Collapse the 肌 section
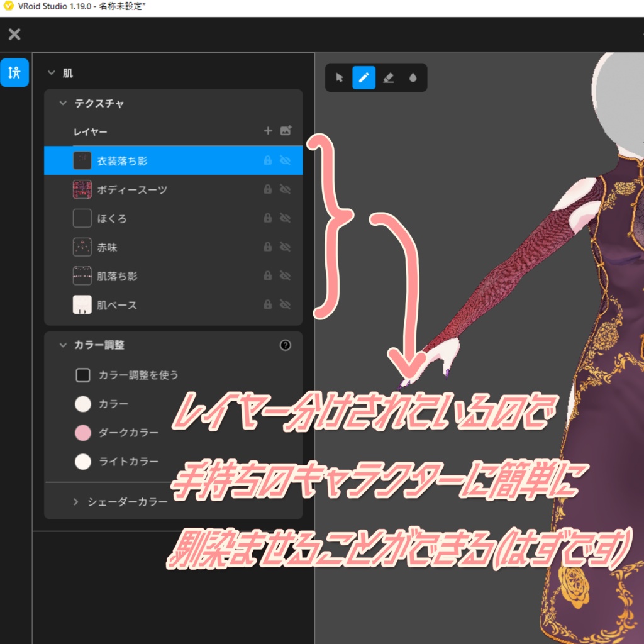The height and width of the screenshot is (644, 644). (x=52, y=72)
